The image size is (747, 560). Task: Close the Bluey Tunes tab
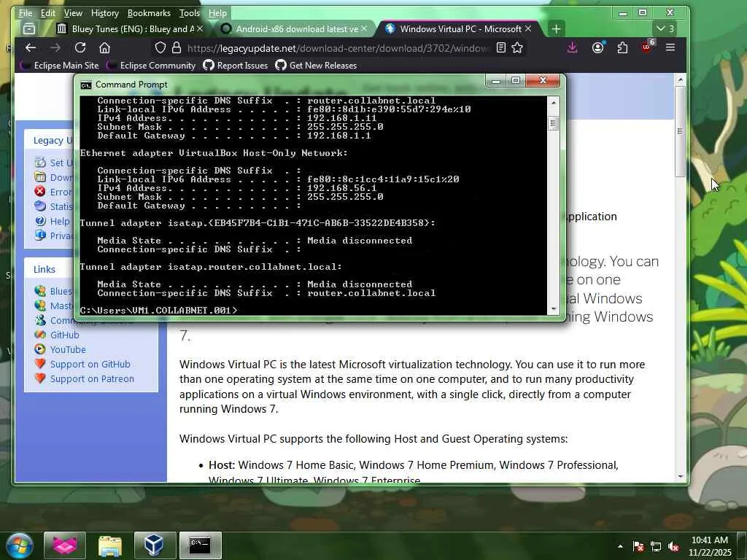(x=200, y=29)
